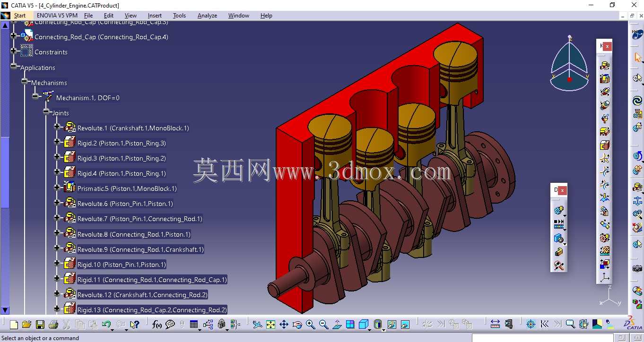Activate the Rotate view tool
Screen dimensions: 644x342
pos(297,325)
